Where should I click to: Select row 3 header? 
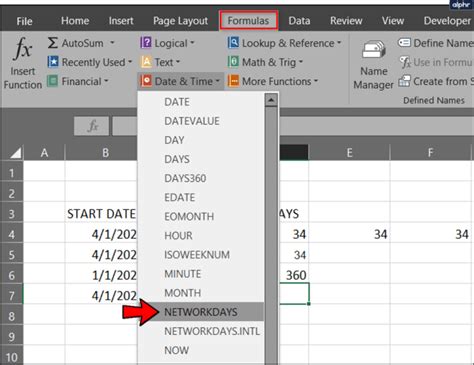pos(12,213)
